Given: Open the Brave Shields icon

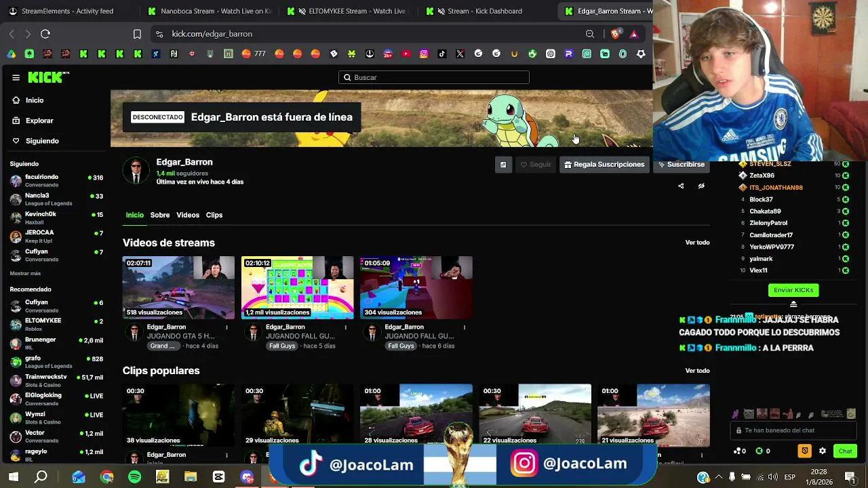Looking at the screenshot, I should 616,34.
